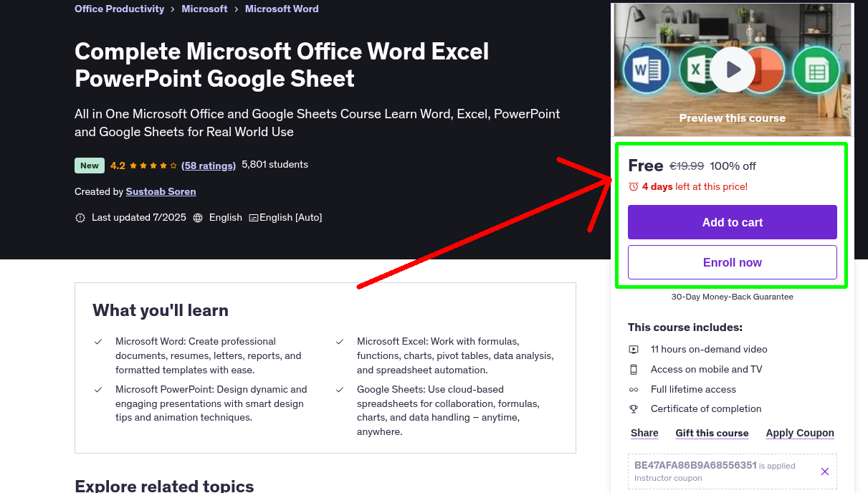Image resolution: width=868 pixels, height=493 pixels.
Task: Click the checkmark beside Microsoft Excel objective
Action: point(340,343)
